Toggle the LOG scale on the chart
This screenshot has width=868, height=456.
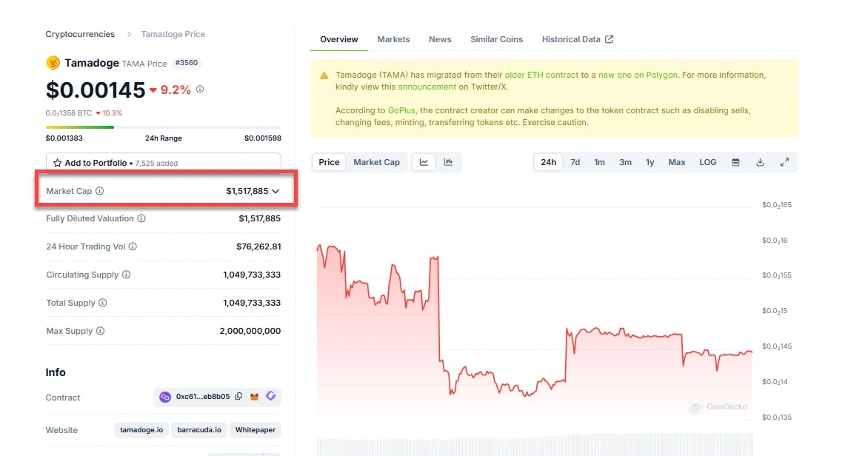coord(707,162)
